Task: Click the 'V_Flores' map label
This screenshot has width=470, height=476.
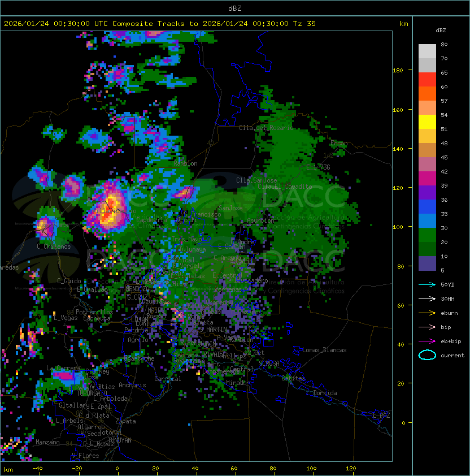Action: click(x=85, y=456)
